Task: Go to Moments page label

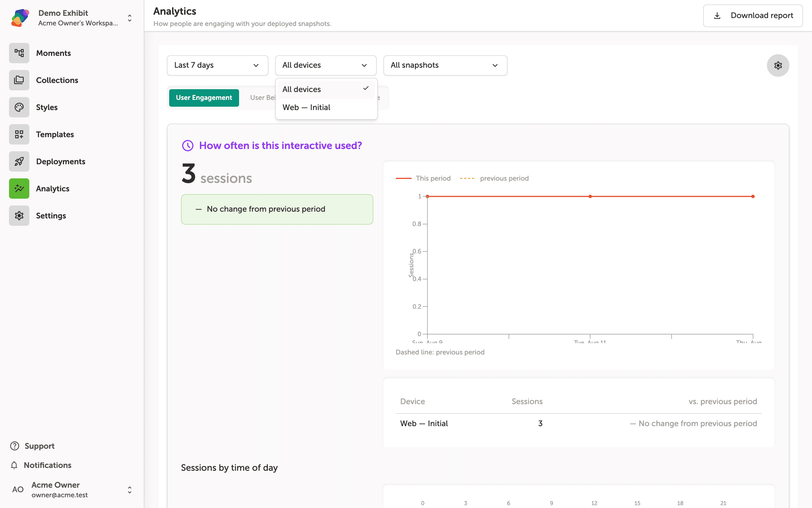Action: click(x=53, y=53)
